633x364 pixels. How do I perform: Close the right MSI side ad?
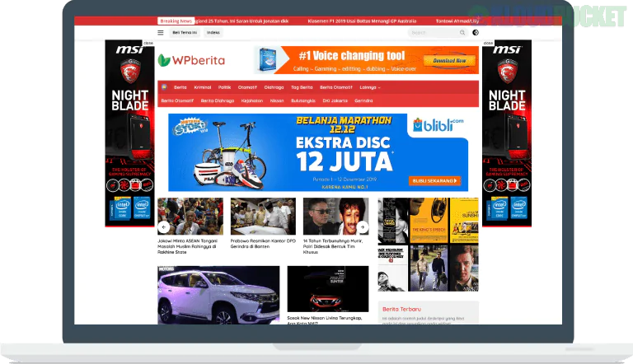click(488, 43)
